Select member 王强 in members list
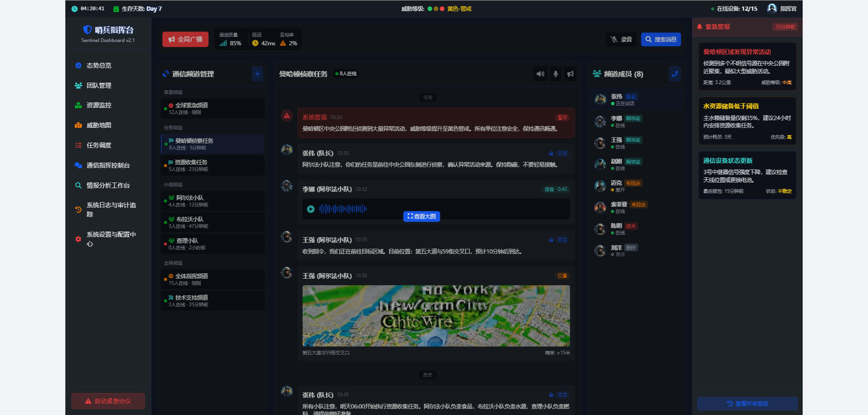This screenshot has width=868, height=415. (637, 143)
